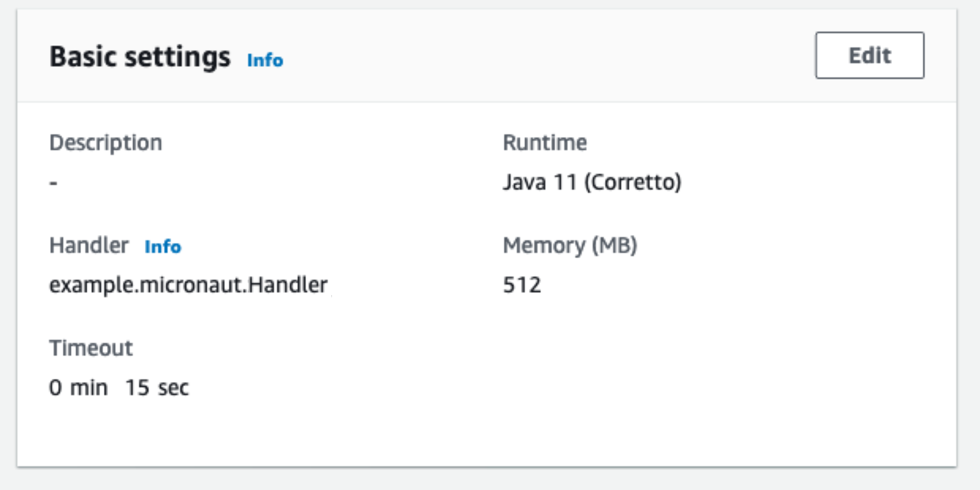Open Info link next to Basic settings
This screenshot has width=980, height=490.
tap(265, 60)
